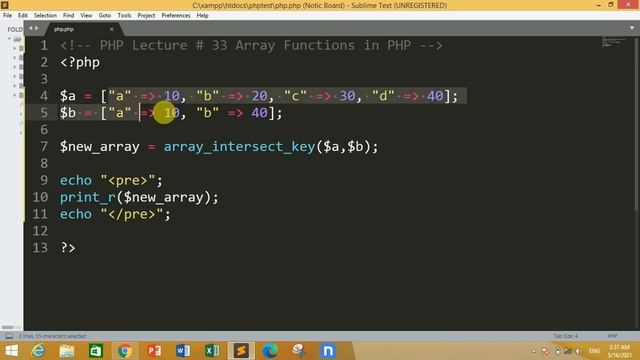Expand the first subfolder in the sidebar tree
This screenshot has width=640, height=360.
click(x=15, y=48)
